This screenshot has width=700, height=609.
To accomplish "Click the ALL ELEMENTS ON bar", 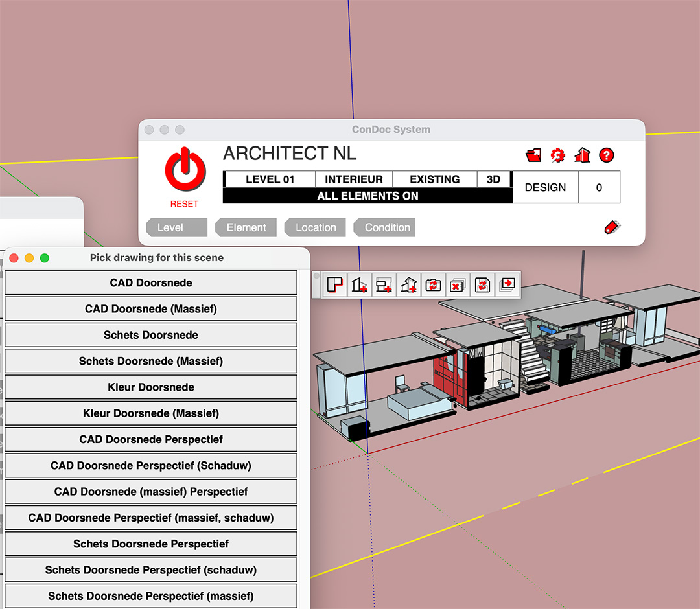I will [367, 196].
